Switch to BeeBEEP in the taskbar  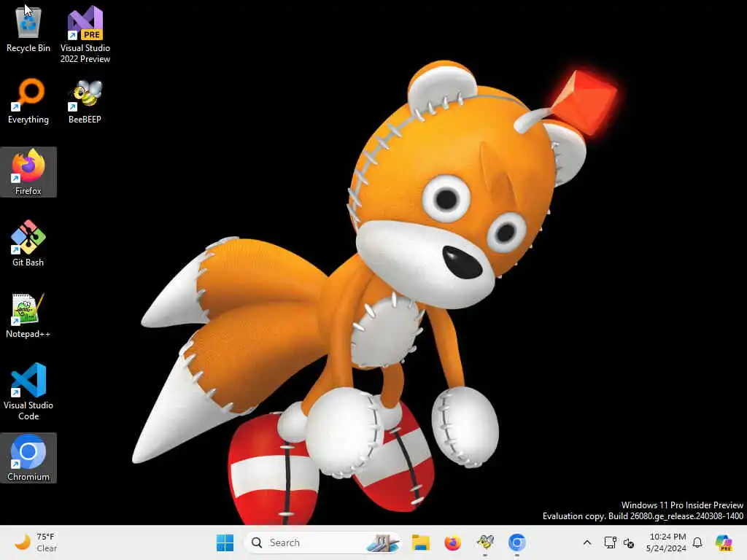pyautogui.click(x=485, y=542)
